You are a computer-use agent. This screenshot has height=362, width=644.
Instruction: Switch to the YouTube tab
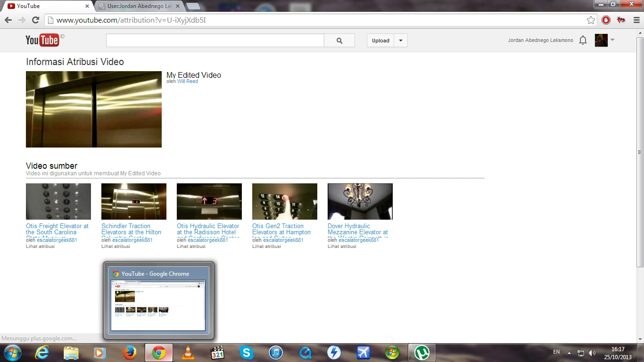click(x=47, y=6)
